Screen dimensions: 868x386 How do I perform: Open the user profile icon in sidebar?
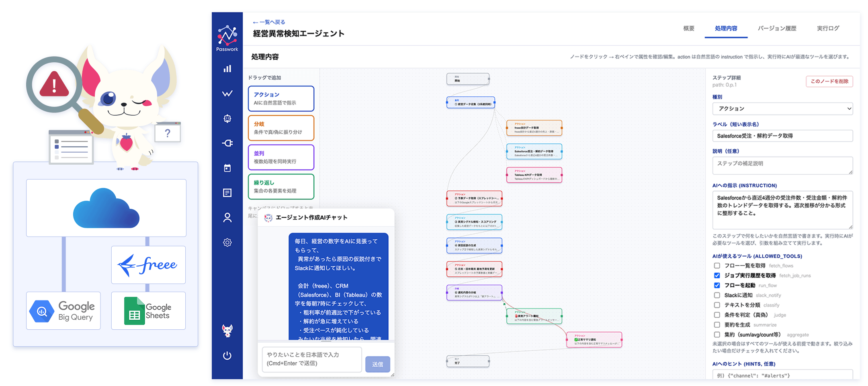point(227,218)
